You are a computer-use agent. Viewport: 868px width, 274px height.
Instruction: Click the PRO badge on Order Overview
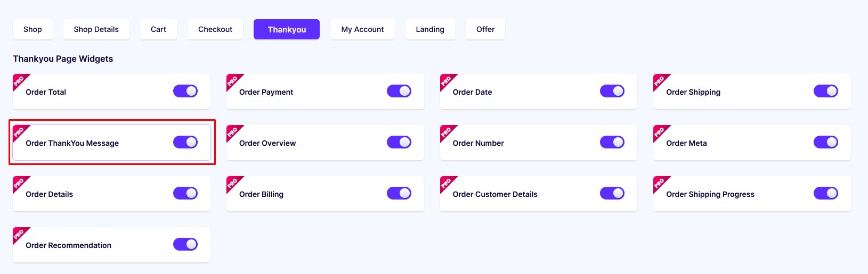[233, 132]
